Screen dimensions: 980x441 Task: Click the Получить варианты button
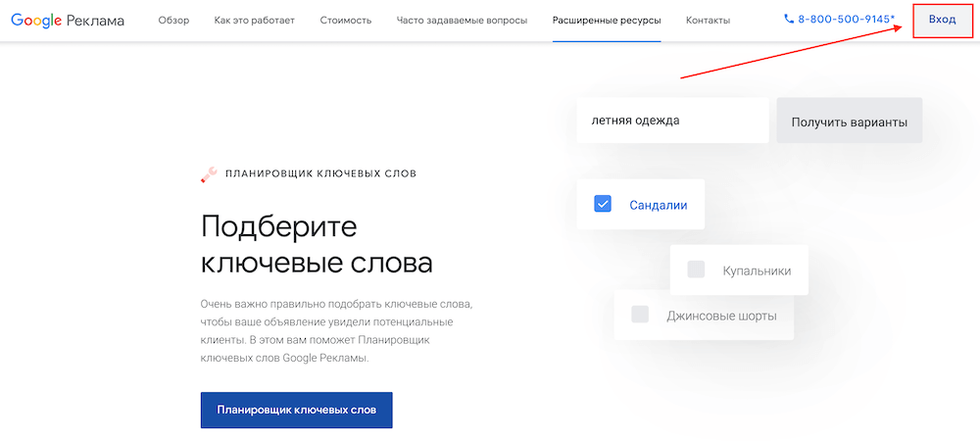850,121
